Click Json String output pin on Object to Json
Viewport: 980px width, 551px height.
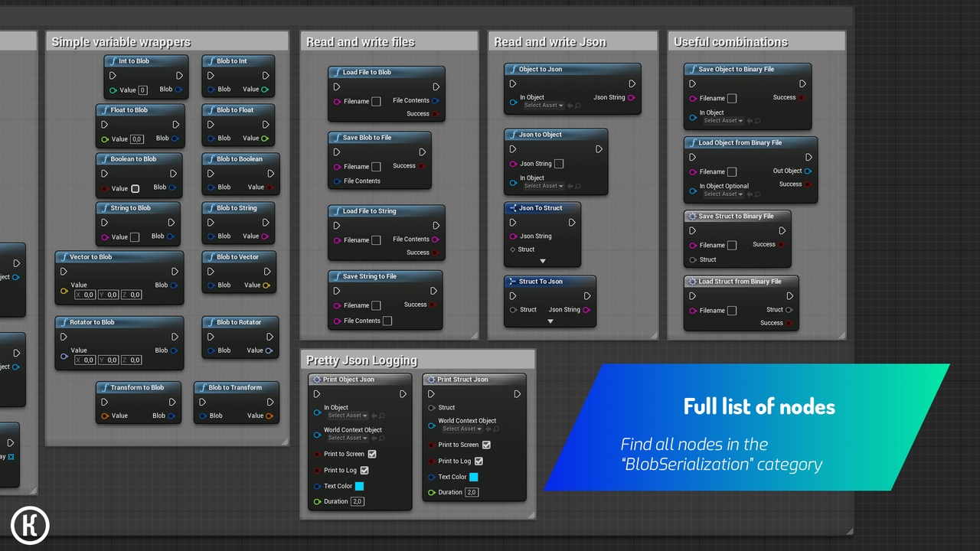click(632, 98)
